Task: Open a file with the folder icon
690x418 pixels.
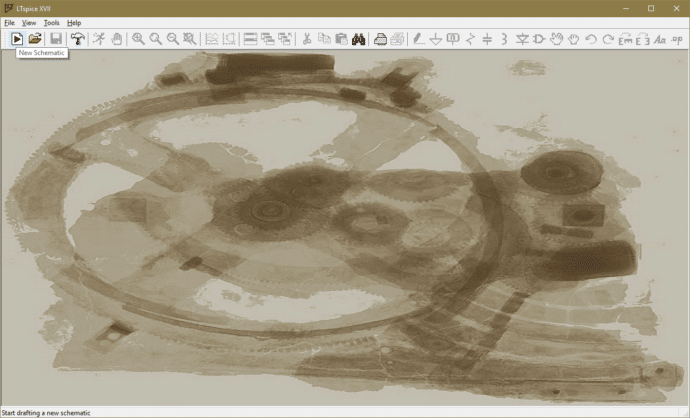Action: pos(35,39)
